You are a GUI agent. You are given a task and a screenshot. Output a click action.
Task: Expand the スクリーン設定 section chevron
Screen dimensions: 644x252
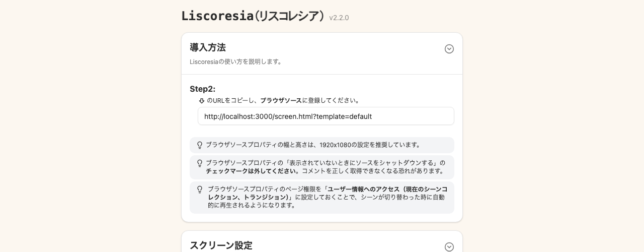tap(449, 247)
